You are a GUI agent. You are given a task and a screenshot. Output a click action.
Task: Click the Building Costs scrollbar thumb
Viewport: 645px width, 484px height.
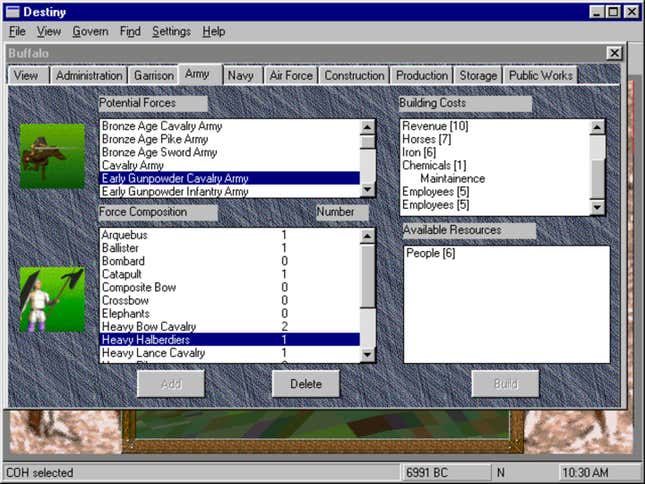click(597, 178)
